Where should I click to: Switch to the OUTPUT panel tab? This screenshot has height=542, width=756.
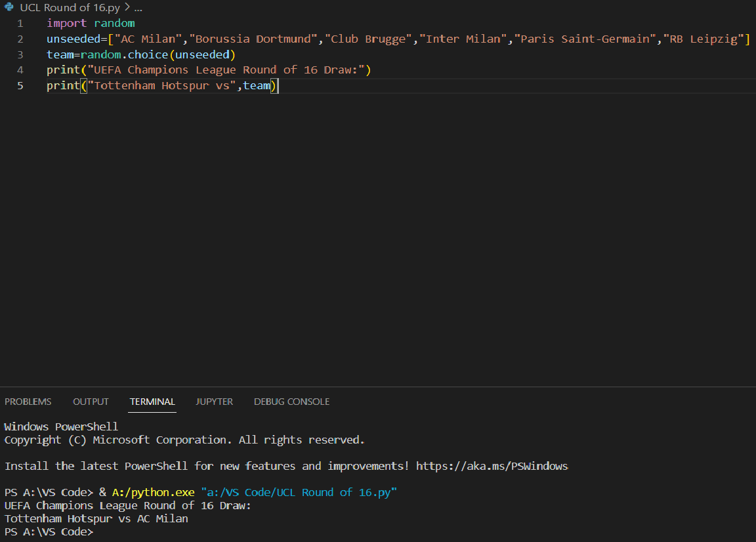pyautogui.click(x=91, y=402)
